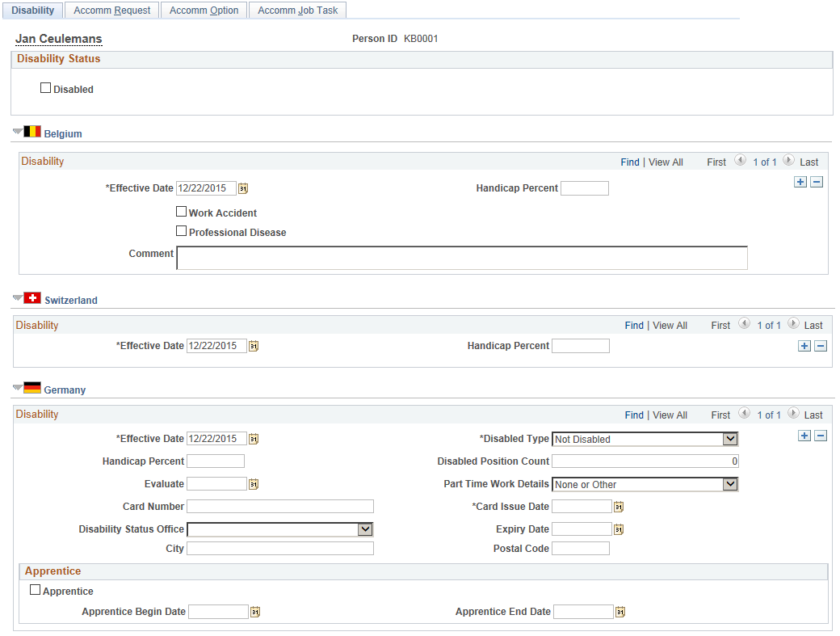Add a row in Germany Disability section
Screen dimensions: 840x636
[804, 436]
